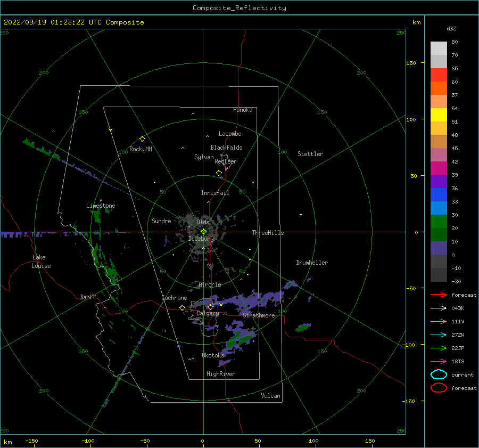Click the Sundre town label
Image resolution: width=479 pixels, height=448 pixels.
pos(161,221)
